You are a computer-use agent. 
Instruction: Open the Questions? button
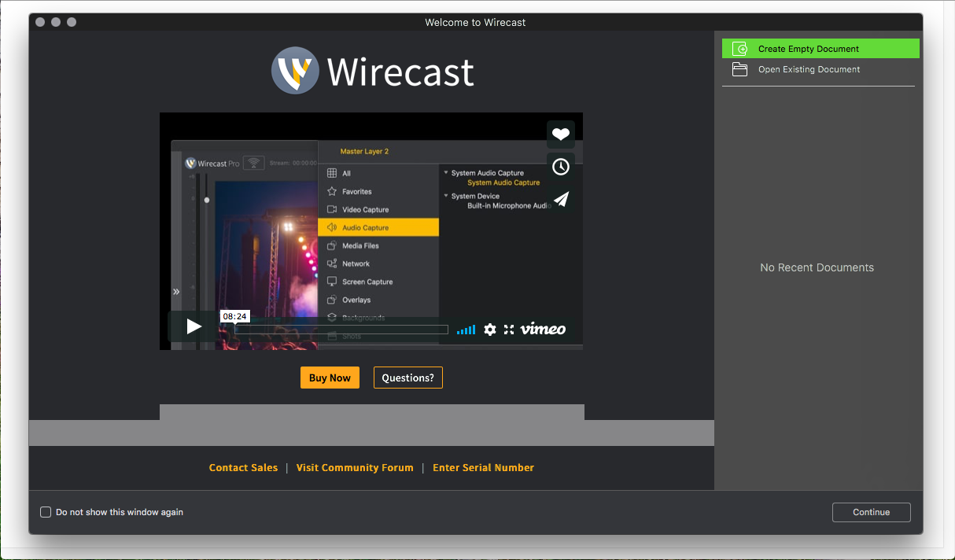click(x=407, y=378)
